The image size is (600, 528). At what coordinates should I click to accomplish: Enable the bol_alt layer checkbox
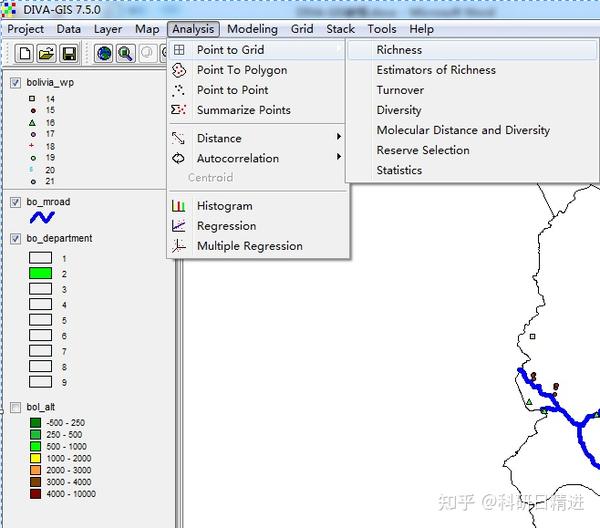pos(15,407)
